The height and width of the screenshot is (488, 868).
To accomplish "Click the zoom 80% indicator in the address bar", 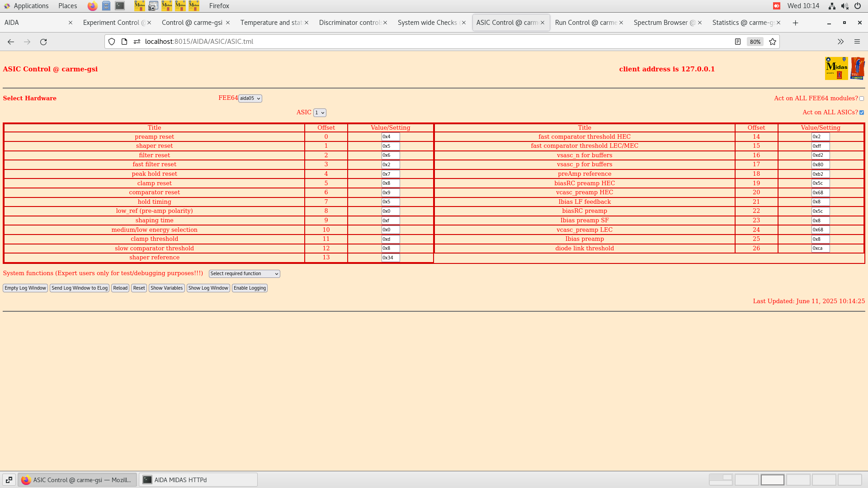I will pos(755,42).
